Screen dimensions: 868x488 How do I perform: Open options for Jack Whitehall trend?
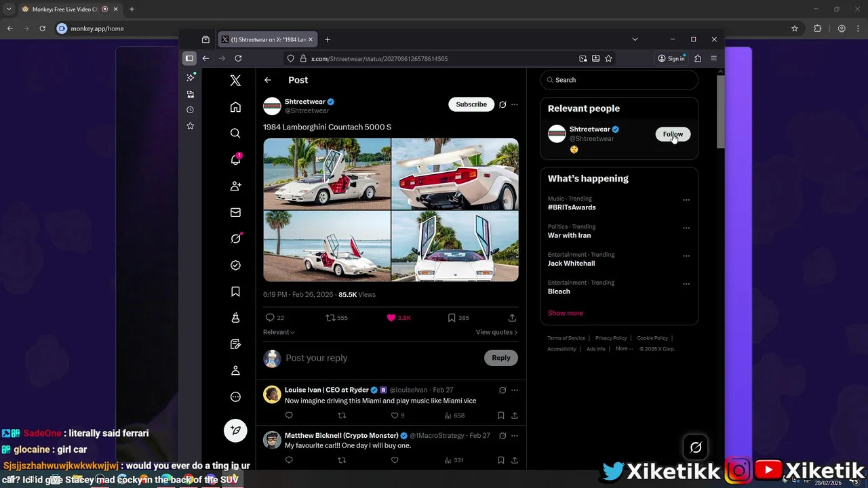pyautogui.click(x=686, y=256)
